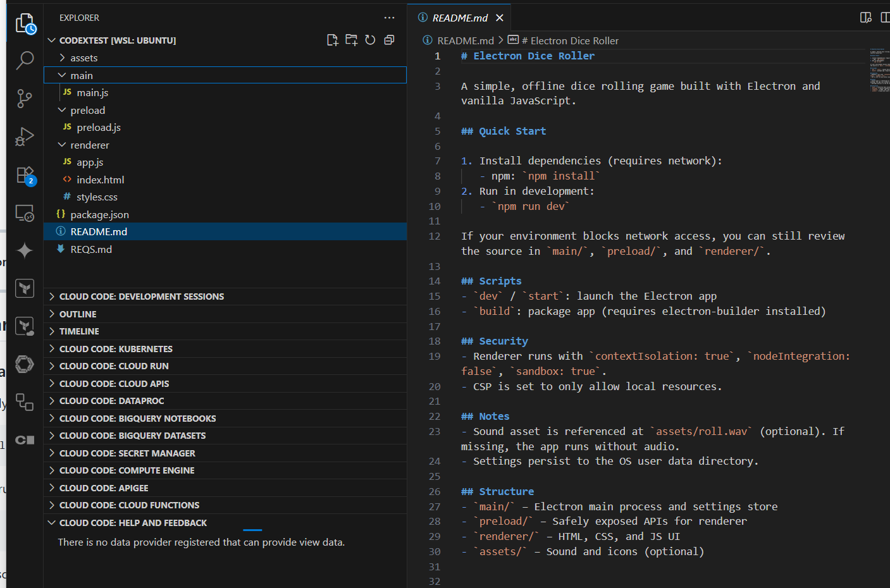Click line number 14 in gutter

click(435, 281)
